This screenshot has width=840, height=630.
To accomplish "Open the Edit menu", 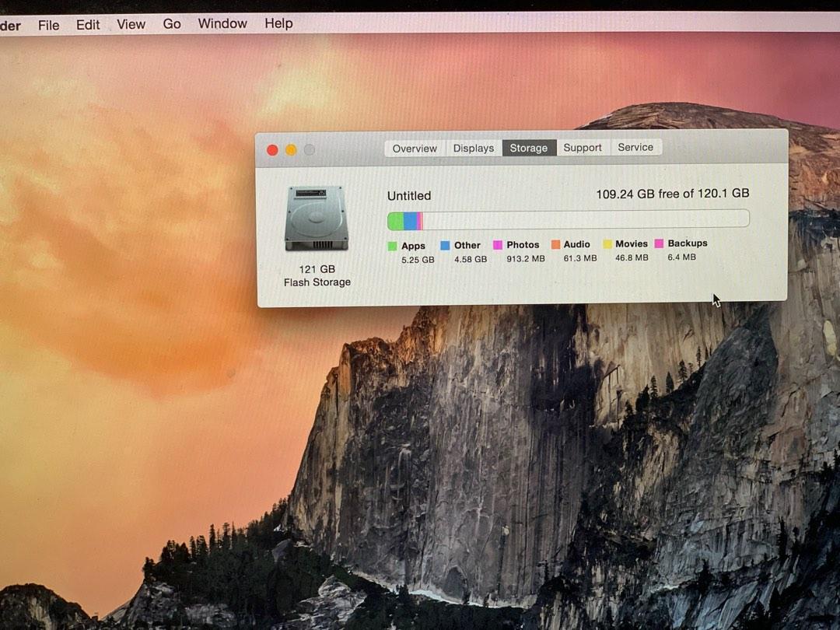I will pyautogui.click(x=88, y=25).
